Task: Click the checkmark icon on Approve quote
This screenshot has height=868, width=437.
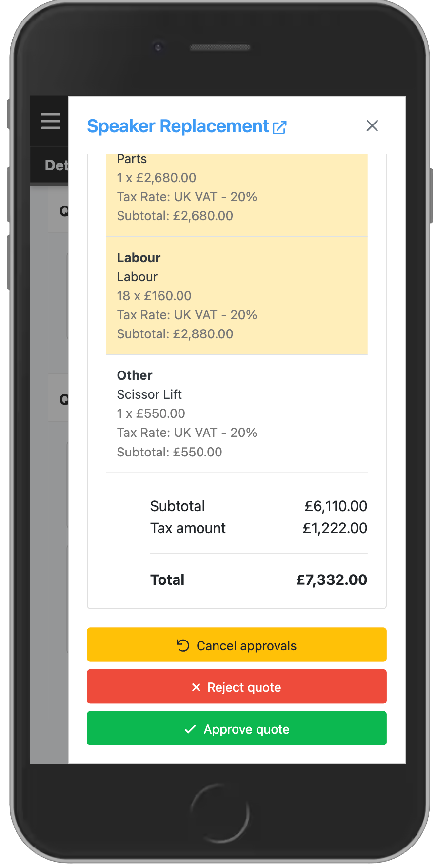Action: coord(190,729)
